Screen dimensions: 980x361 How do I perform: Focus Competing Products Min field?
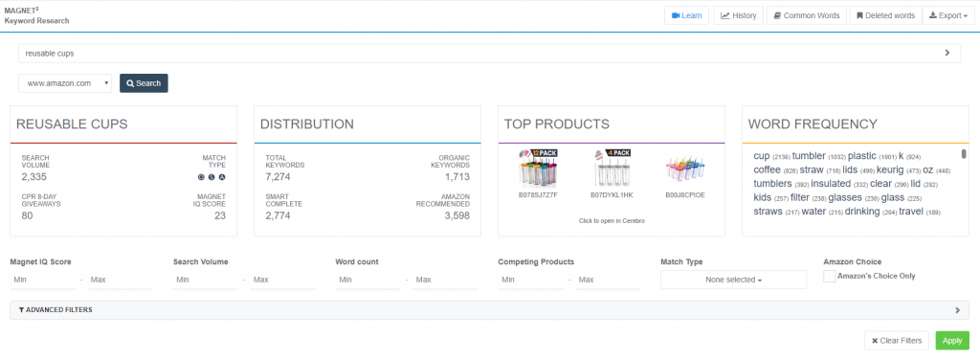[530, 280]
